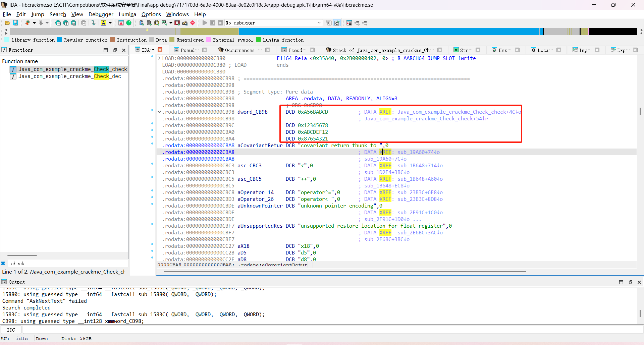Image resolution: width=644 pixels, height=345 pixels.
Task: Click the pause process toolbar icon
Action: click(x=213, y=23)
